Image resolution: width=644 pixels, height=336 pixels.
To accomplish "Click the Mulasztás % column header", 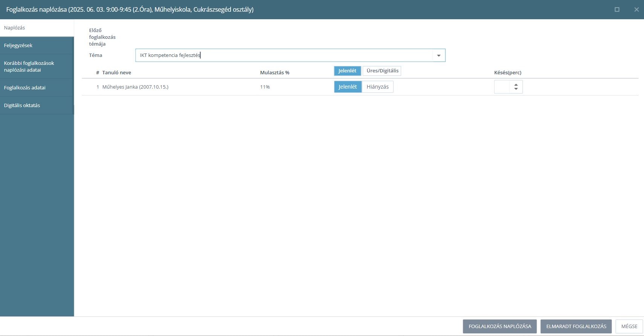I will (x=275, y=73).
